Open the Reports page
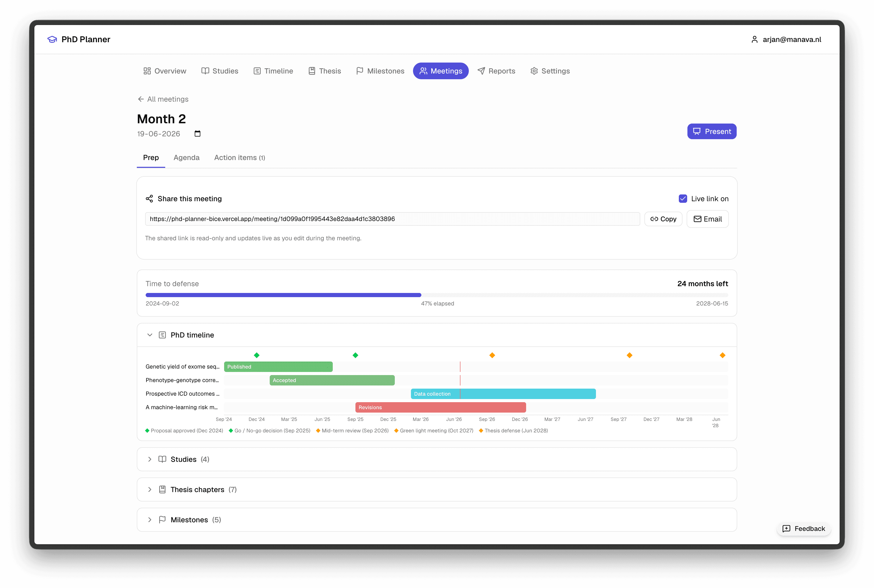The width and height of the screenshot is (874, 588). pyautogui.click(x=496, y=71)
